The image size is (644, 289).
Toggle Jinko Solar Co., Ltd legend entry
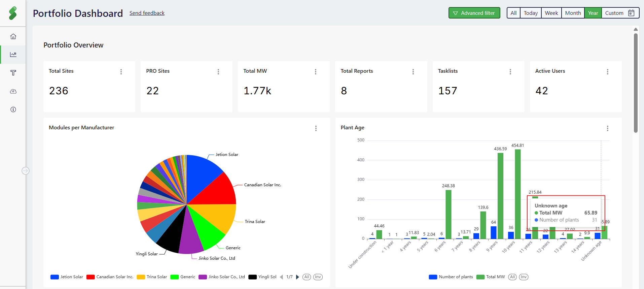222,277
